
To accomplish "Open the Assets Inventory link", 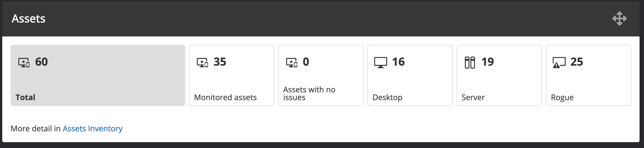I will coord(93,129).
